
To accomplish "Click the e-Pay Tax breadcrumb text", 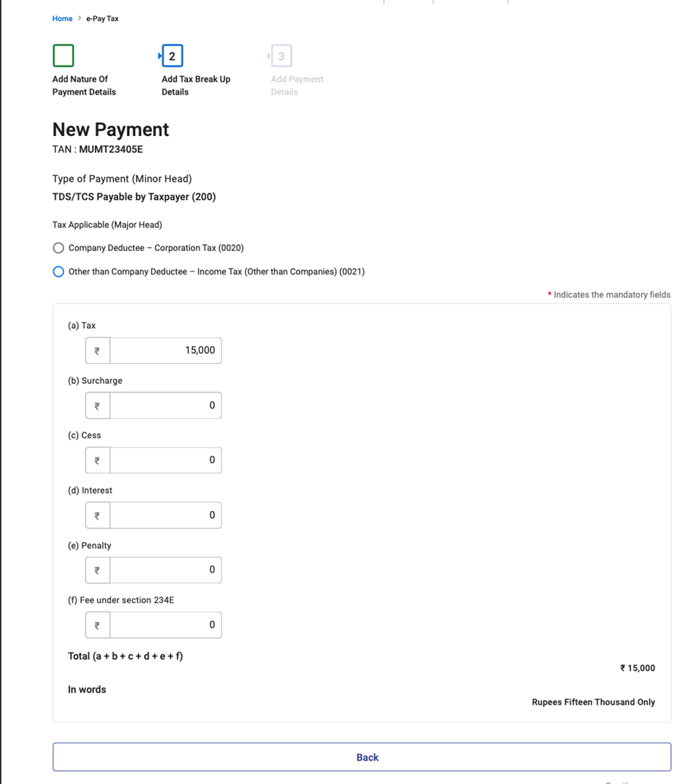I will [103, 18].
